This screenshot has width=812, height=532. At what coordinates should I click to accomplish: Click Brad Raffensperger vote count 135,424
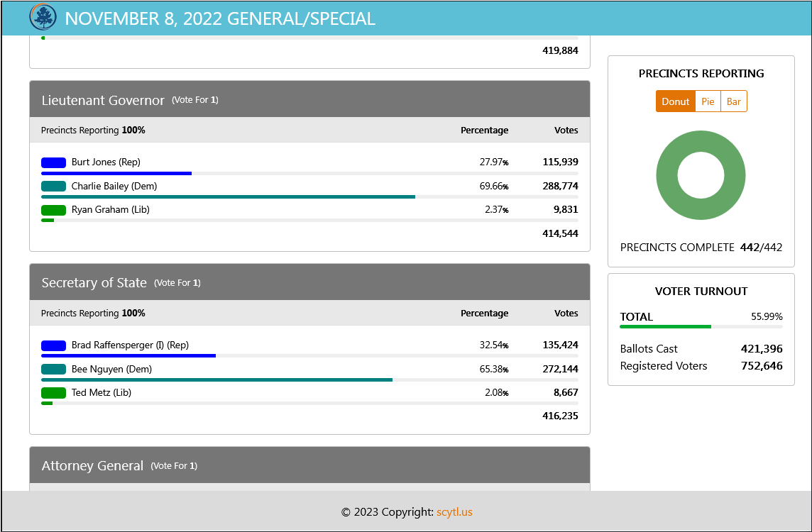coord(560,345)
